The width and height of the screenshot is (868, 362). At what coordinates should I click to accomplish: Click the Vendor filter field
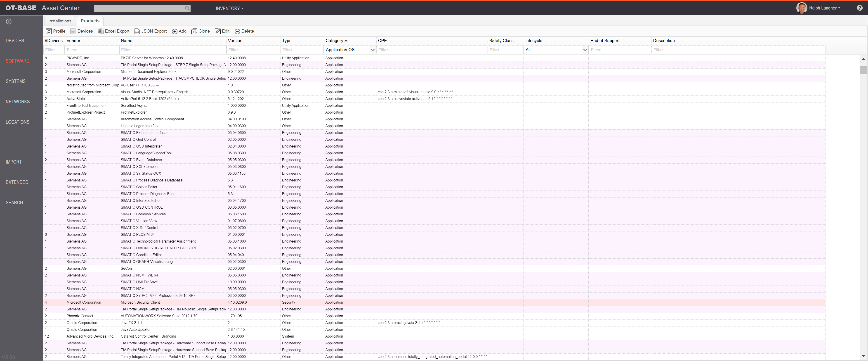92,50
